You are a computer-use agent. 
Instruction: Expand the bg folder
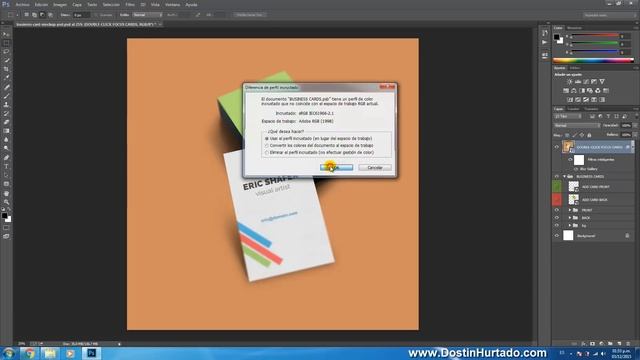tap(570, 225)
